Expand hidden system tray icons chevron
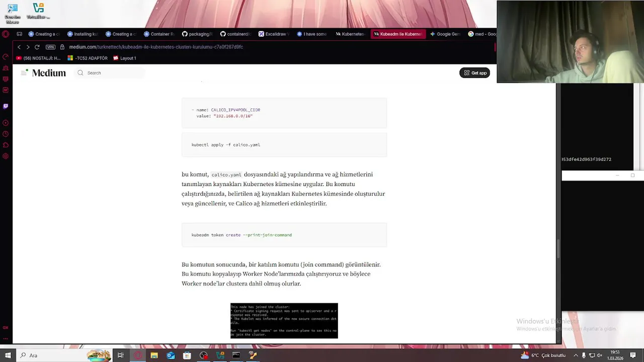Viewport: 644px width, 362px height. [x=576, y=355]
